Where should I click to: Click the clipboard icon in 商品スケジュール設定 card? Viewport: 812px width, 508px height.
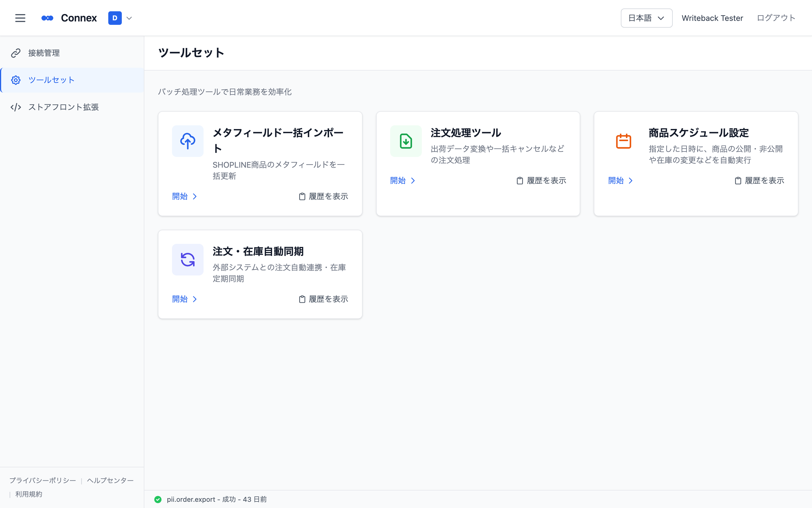738,181
